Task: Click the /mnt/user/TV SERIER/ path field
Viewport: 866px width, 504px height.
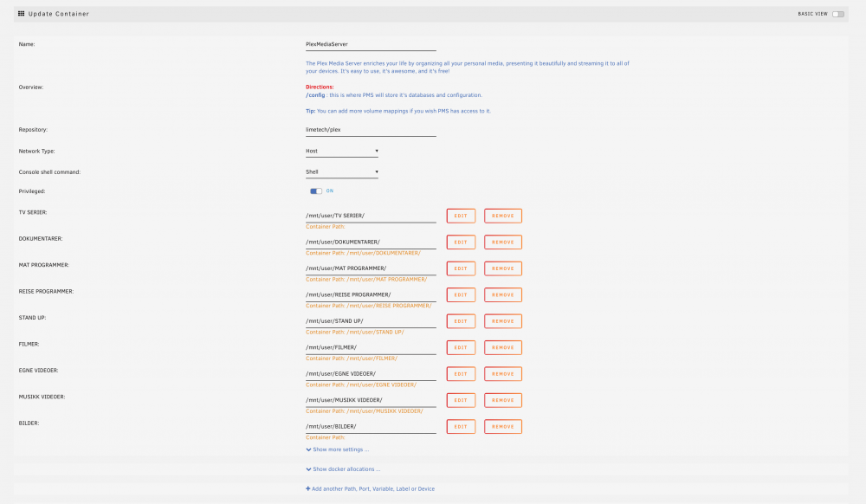Action: click(x=371, y=216)
